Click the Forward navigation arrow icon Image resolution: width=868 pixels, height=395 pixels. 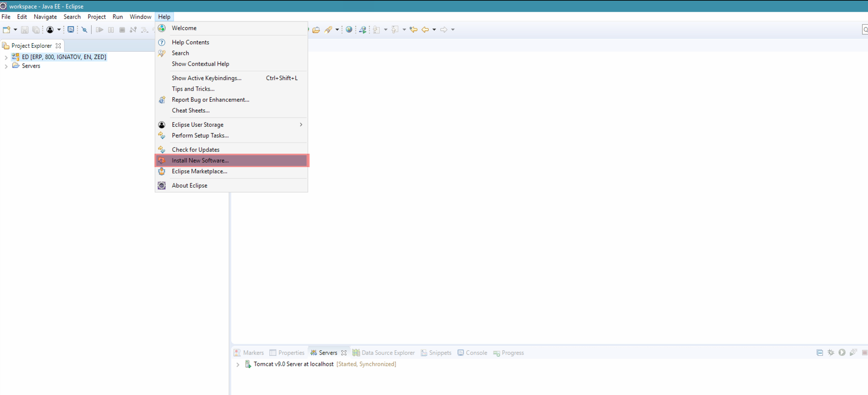tap(444, 30)
